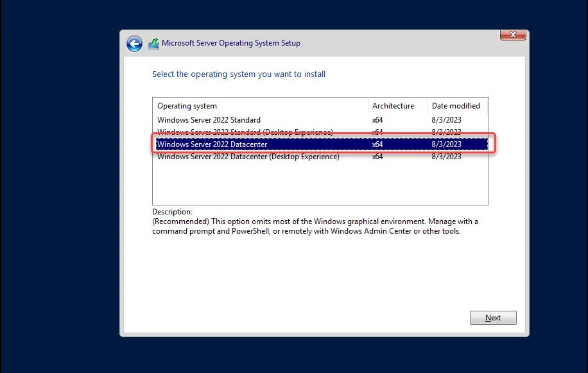Image resolution: width=588 pixels, height=373 pixels.
Task: Pick Windows Server 2022 Datacenter (Desktop Experience)
Action: (x=248, y=157)
